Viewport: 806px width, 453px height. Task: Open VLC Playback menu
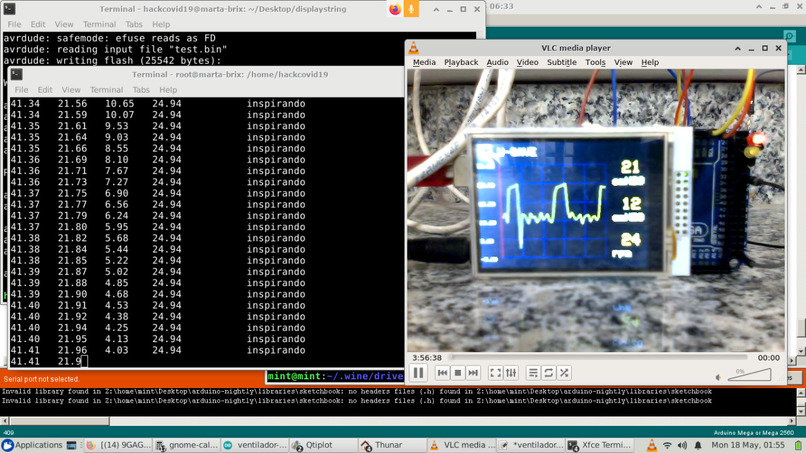point(461,62)
